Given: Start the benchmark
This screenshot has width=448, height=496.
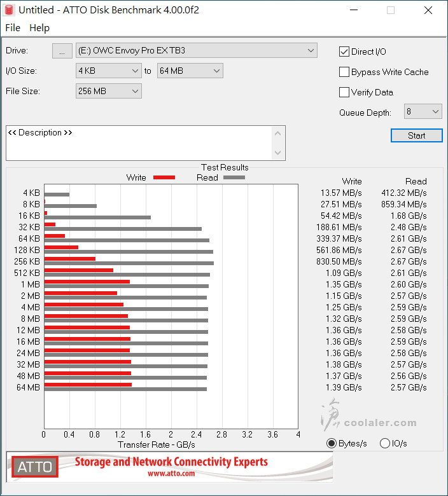Looking at the screenshot, I should tap(416, 135).
